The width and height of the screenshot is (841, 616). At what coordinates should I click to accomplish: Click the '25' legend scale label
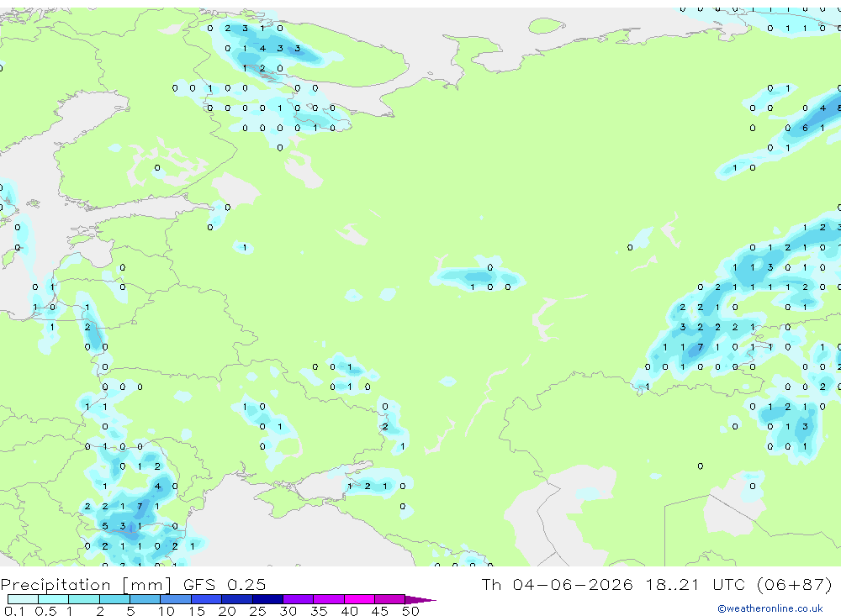click(258, 611)
